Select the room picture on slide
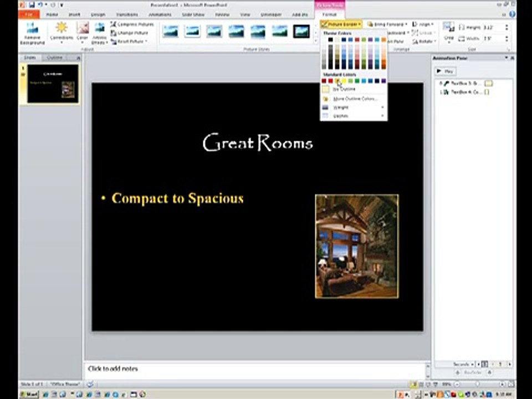Image resolution: width=532 pixels, height=399 pixels. pyautogui.click(x=357, y=246)
